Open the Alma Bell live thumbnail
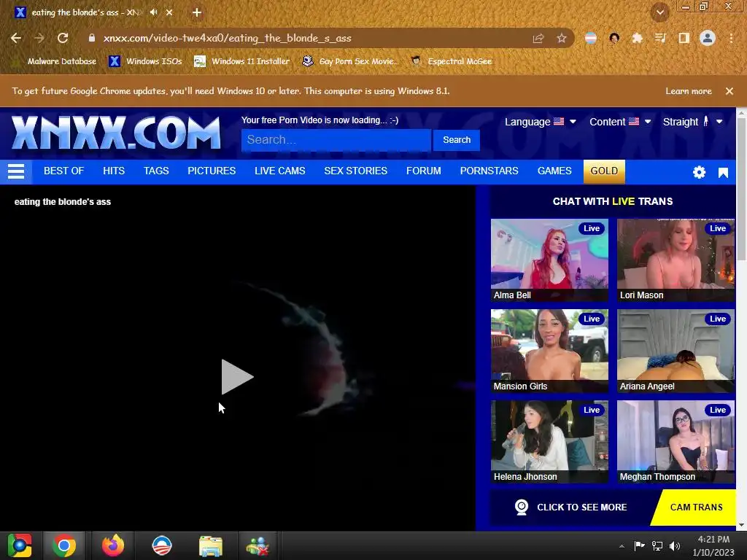The height and width of the screenshot is (560, 747). (549, 260)
